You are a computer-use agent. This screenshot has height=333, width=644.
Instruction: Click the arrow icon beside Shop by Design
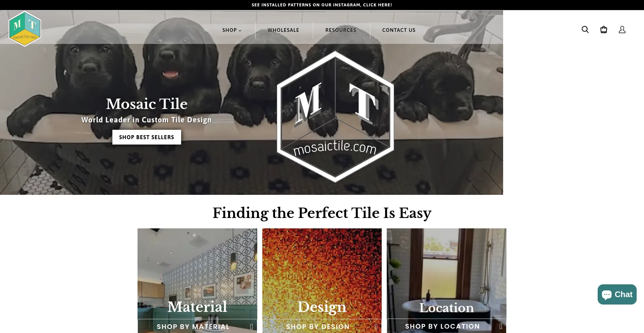[x=376, y=327]
